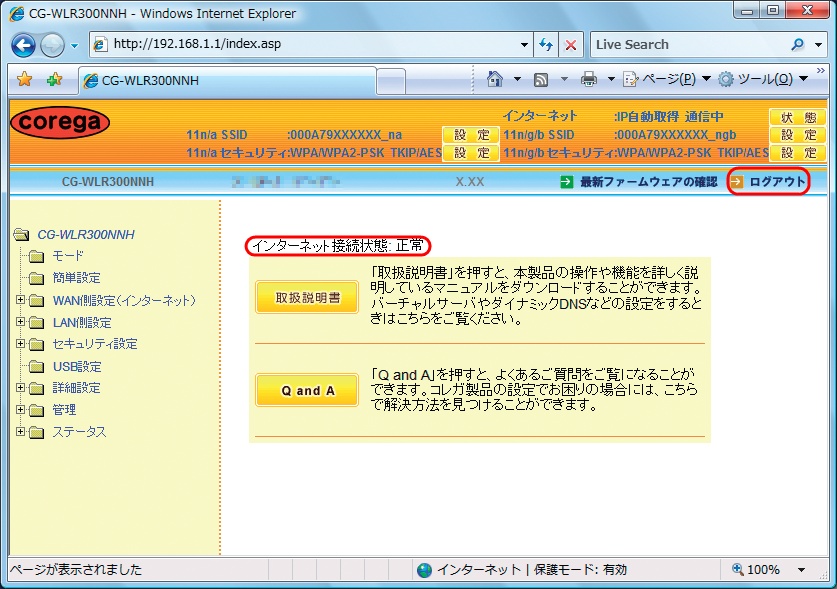Click the ログアウト link
Screen dimensions: 837x589
pyautogui.click(x=777, y=182)
